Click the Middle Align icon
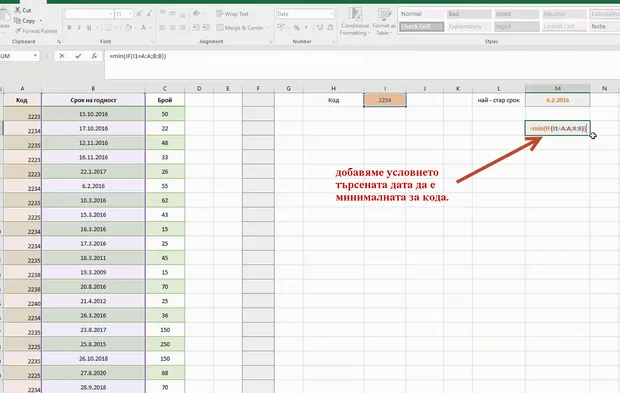 point(172,14)
